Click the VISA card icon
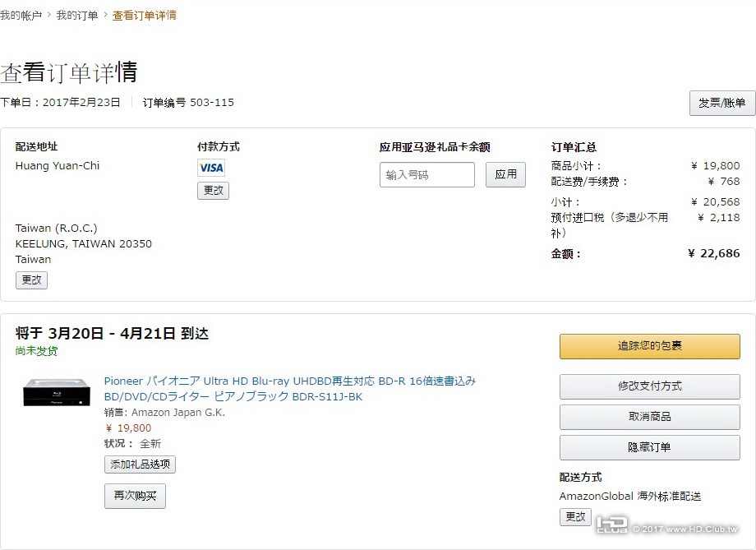756x550 pixels. (x=211, y=168)
